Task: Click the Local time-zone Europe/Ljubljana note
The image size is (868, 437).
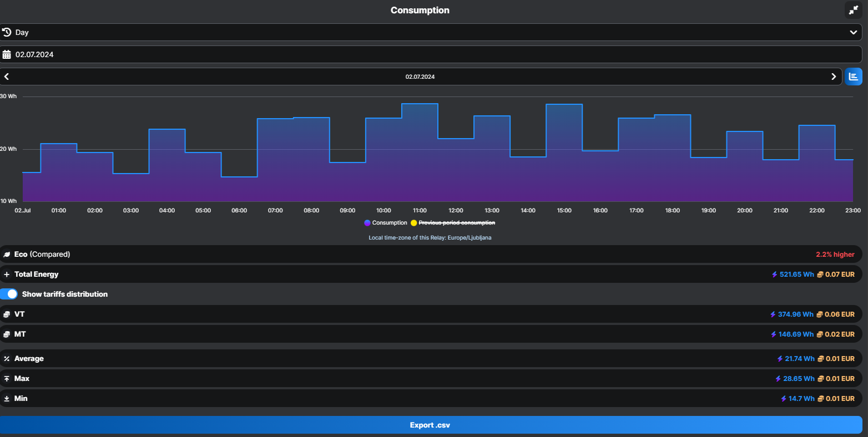Action: 430,238
